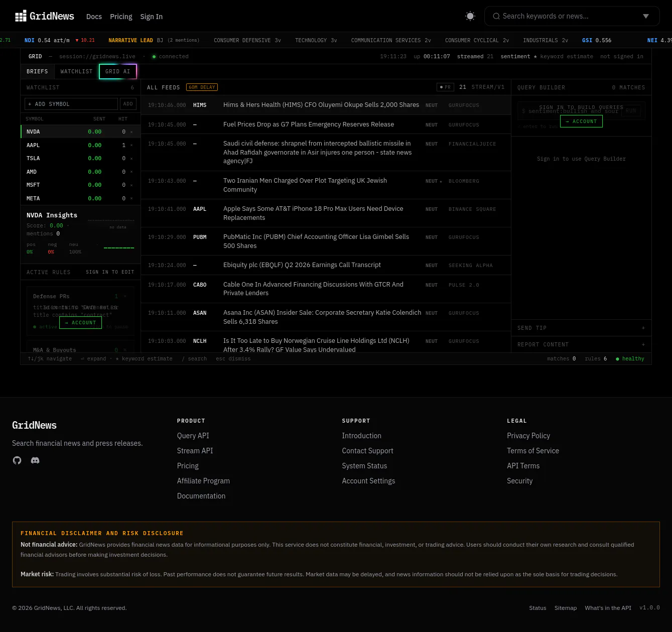
Task: Open footer Pricing link
Action: point(188,466)
